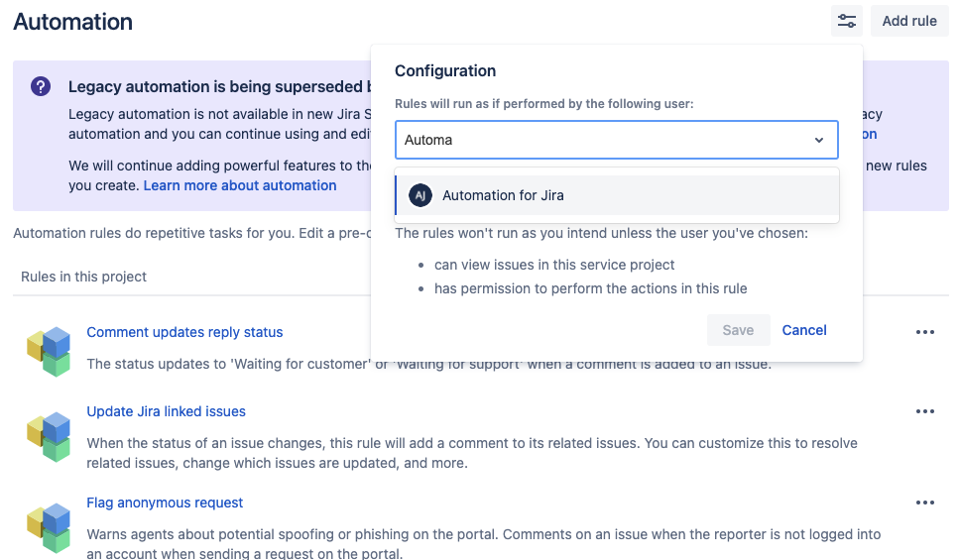Screen dimensions: 959x560
Task: Click the Save button in Configuration
Action: coord(738,330)
